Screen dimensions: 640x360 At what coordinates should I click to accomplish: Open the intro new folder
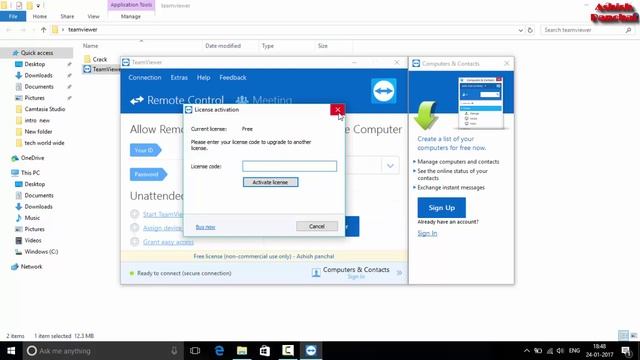[x=37, y=120]
